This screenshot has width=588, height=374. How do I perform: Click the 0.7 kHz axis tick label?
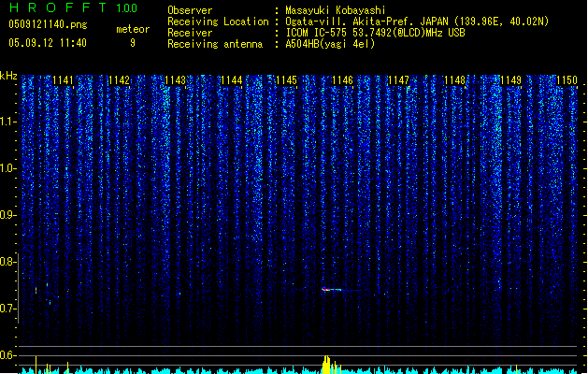pos(7,309)
